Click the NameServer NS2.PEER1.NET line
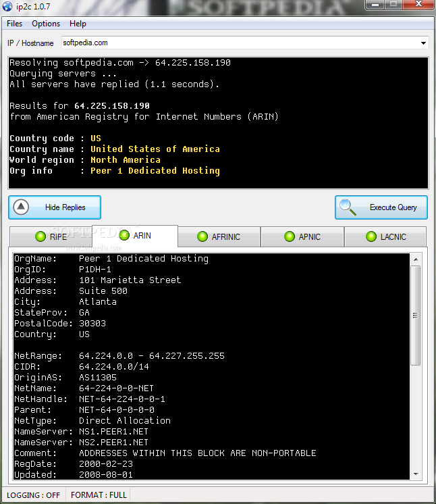This screenshot has width=436, height=504. pos(81,443)
